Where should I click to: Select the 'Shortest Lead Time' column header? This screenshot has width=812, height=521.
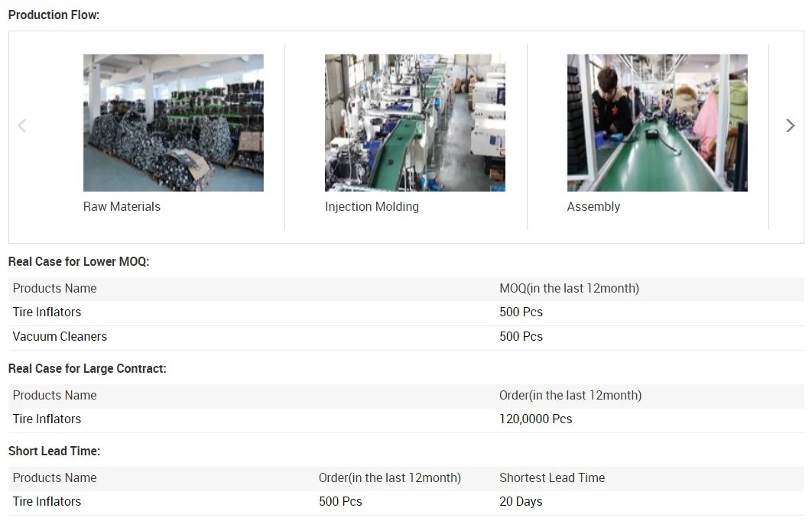click(x=552, y=477)
